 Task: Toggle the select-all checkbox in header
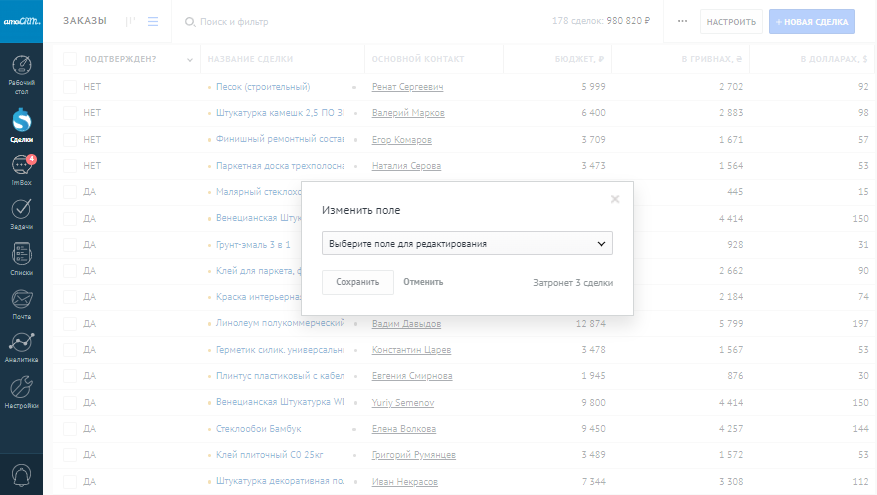pyautogui.click(x=70, y=59)
